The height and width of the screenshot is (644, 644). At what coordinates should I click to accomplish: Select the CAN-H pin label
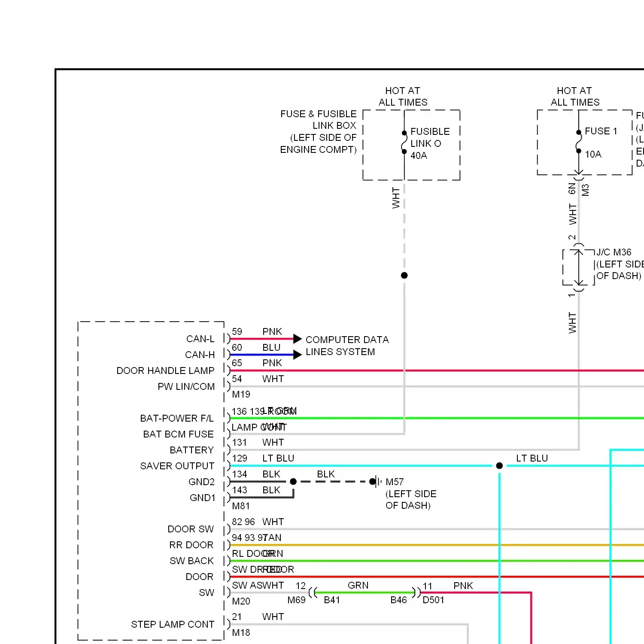coord(200,355)
